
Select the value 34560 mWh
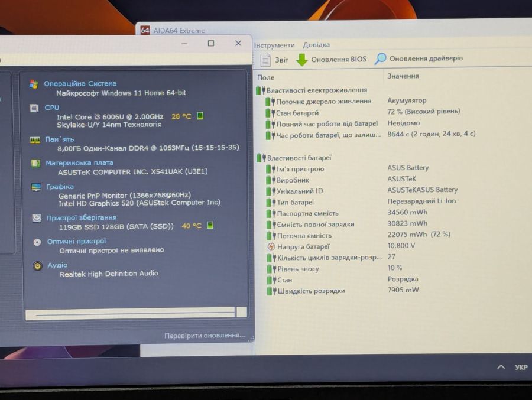click(x=407, y=212)
